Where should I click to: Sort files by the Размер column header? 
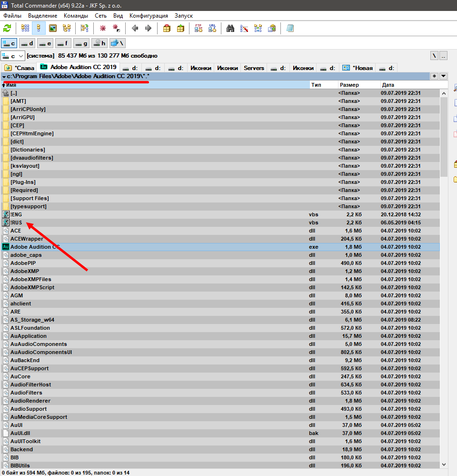(x=359, y=85)
